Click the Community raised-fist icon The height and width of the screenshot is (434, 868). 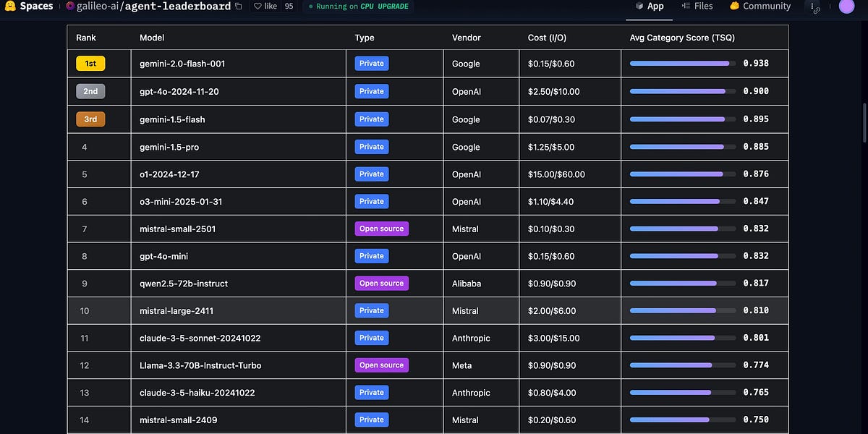[x=733, y=6]
